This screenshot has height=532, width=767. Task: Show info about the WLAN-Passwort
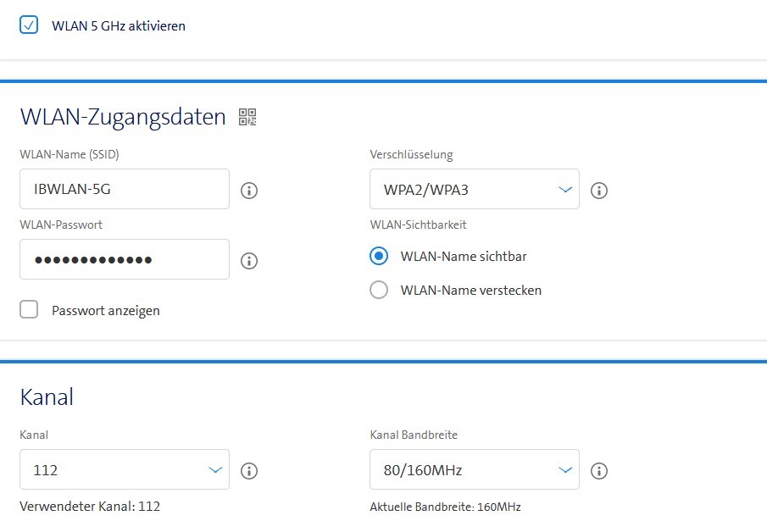[x=248, y=260]
